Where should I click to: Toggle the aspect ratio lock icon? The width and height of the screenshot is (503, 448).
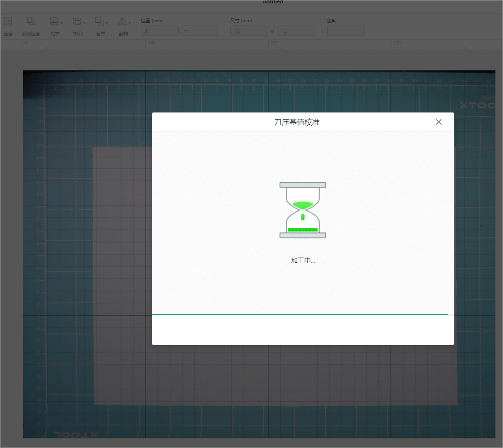[272, 30]
